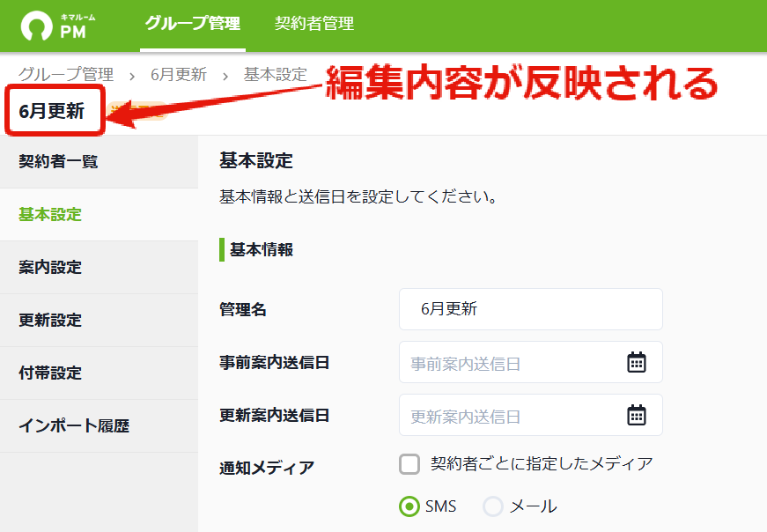Click the 事前案内送信日 date field
Image resolution: width=767 pixels, height=532 pixels.
(531, 362)
